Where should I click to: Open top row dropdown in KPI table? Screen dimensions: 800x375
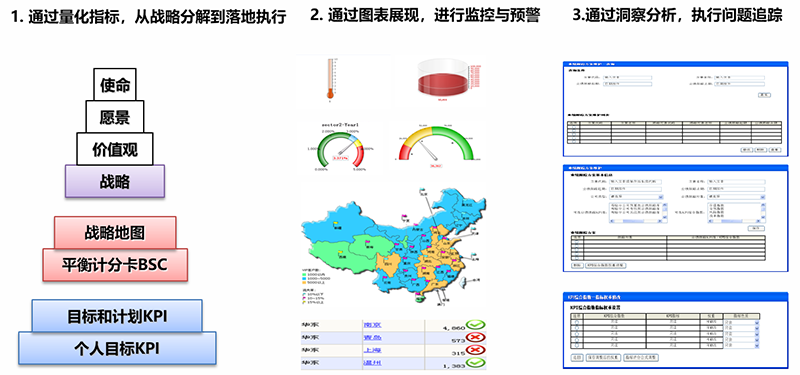757,322
